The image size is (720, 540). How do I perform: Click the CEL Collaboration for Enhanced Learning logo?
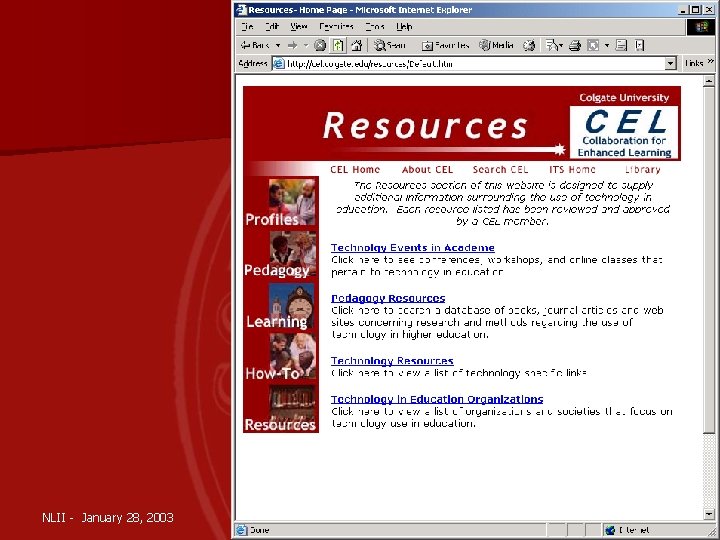click(624, 132)
